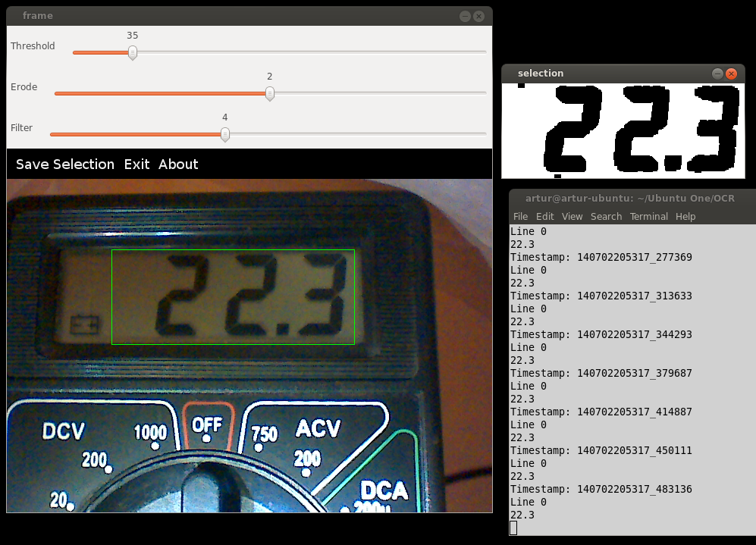Click timestamp line 140702205317_483136
The width and height of the screenshot is (756, 545).
[601, 489]
